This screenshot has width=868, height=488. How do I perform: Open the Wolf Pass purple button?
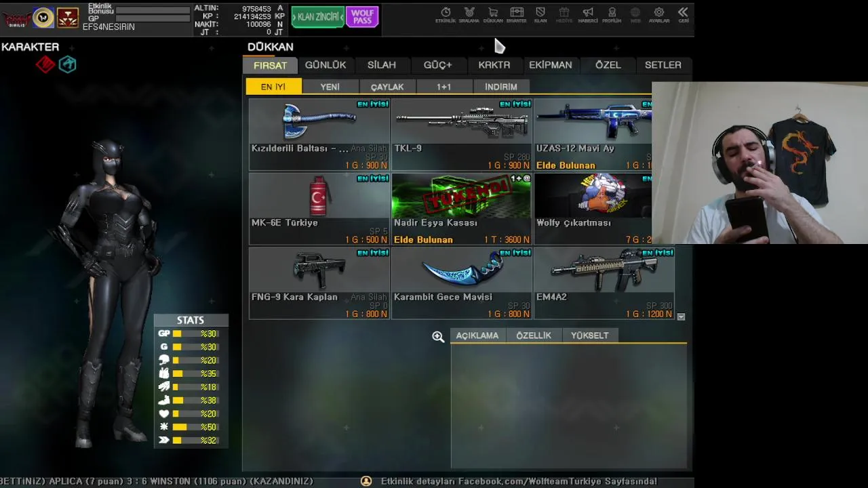tap(362, 17)
